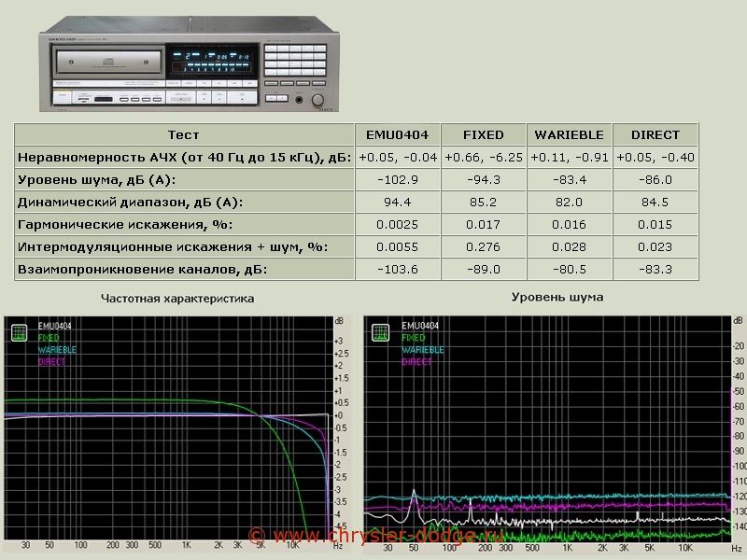Pick the "-94.3" noise level value
This screenshot has height=560, width=747.
(484, 179)
